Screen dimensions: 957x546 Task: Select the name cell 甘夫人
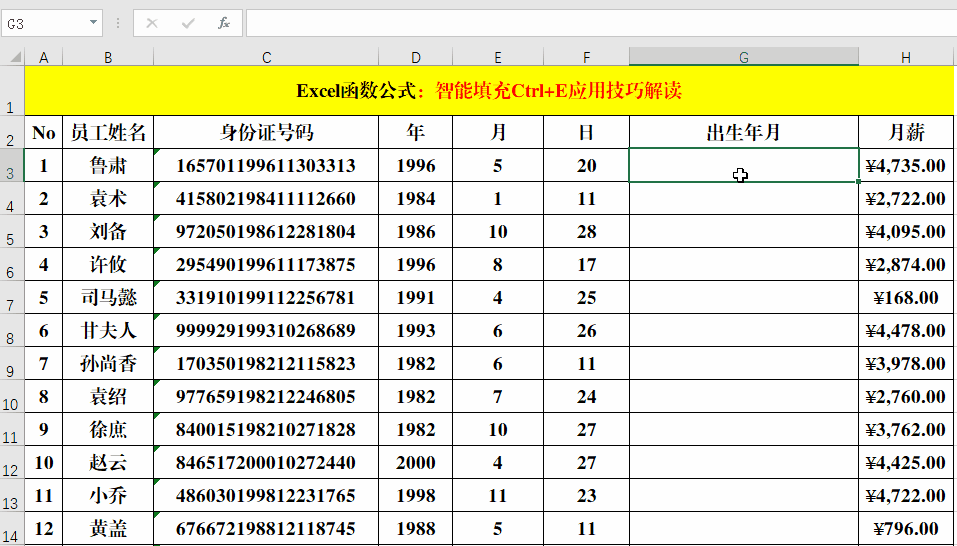click(108, 330)
